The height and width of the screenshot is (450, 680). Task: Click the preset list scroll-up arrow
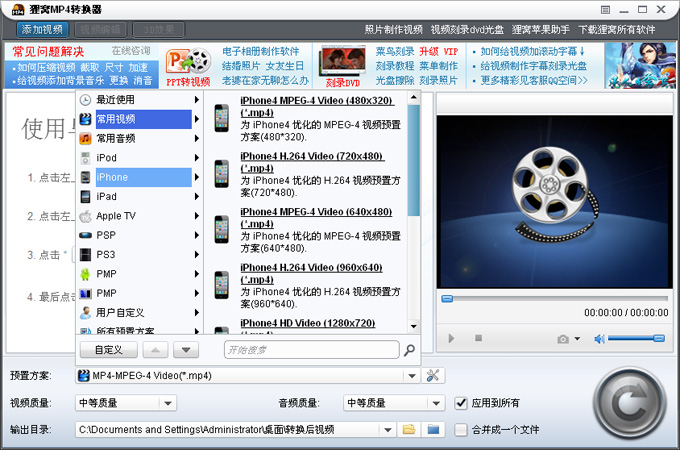tap(414, 98)
